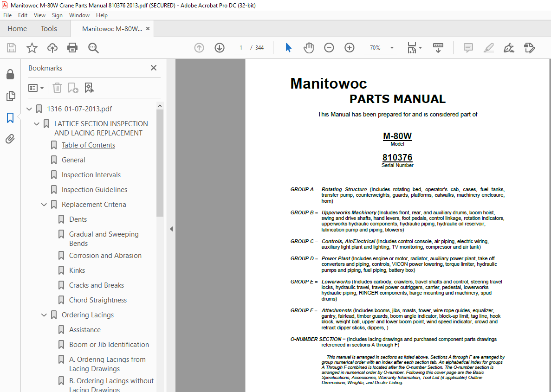This screenshot has height=392, width=551.
Task: Collapse 1316_01-07-2013.pdf bookmark
Action: [x=29, y=109]
